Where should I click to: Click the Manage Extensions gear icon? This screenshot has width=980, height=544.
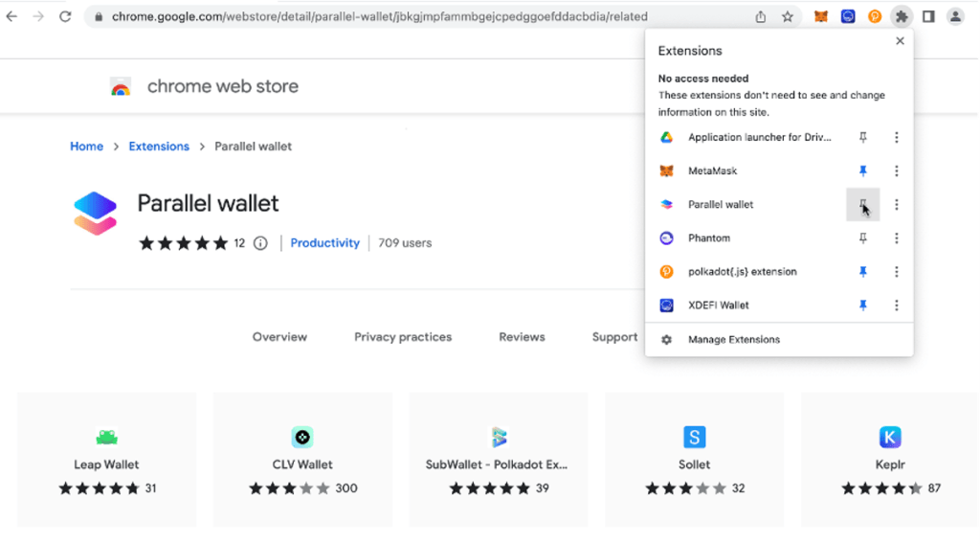coord(666,340)
